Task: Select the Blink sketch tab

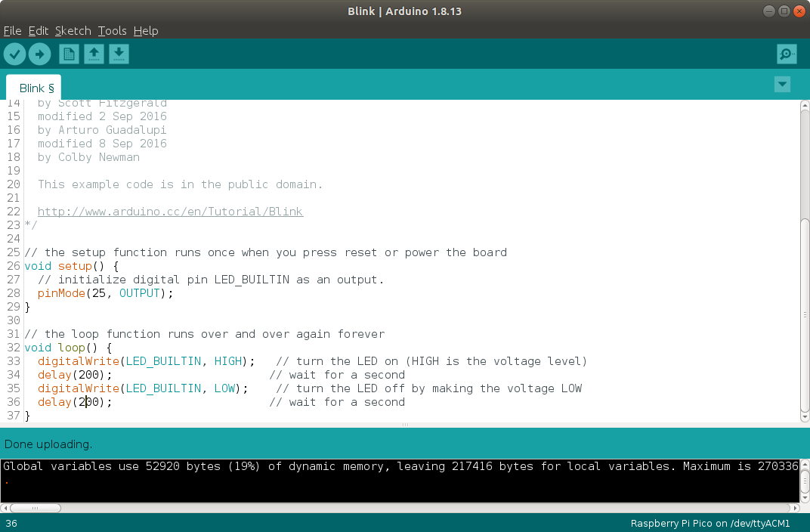Action: [34, 88]
